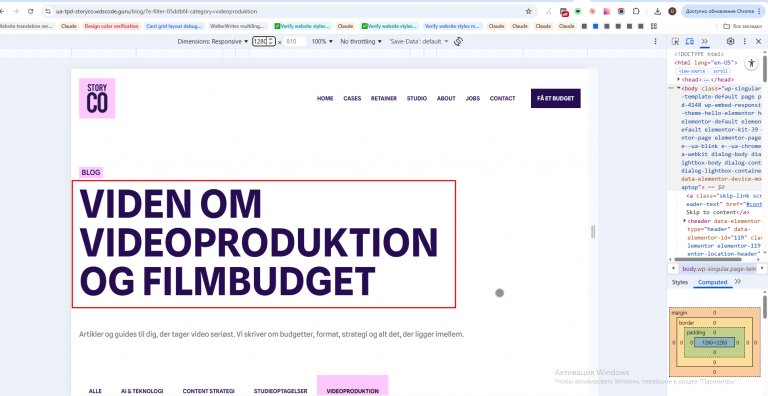Click the green round extension icon
The height and width of the screenshot is (396, 768).
(x=578, y=11)
